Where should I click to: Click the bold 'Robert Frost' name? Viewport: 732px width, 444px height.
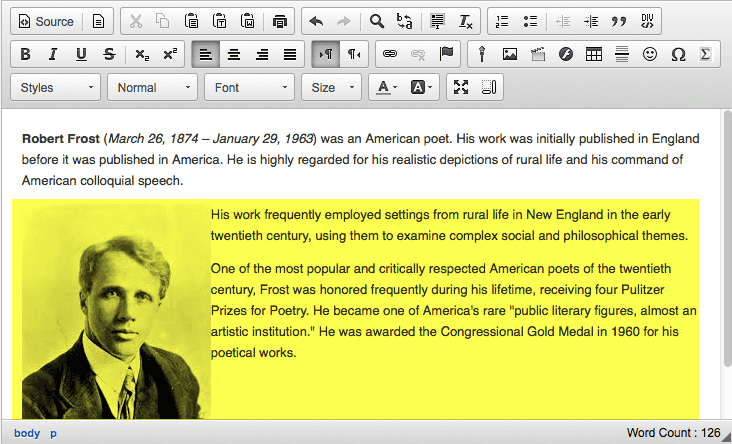click(61, 139)
